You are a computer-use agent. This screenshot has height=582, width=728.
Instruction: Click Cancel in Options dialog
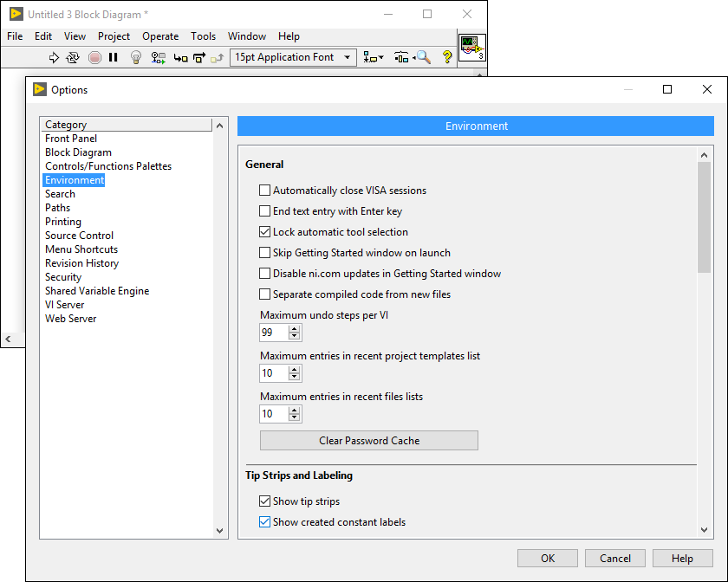pos(615,559)
